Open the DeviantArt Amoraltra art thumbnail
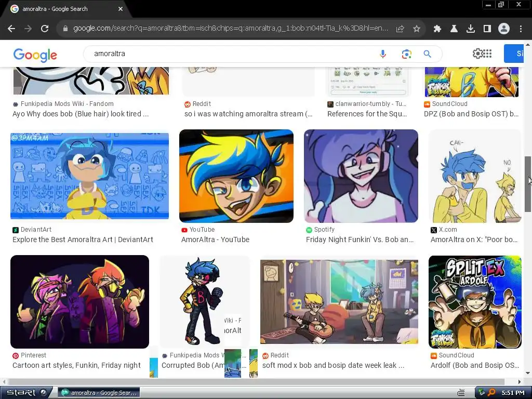Screen dimensions: 532x399 coord(89,176)
